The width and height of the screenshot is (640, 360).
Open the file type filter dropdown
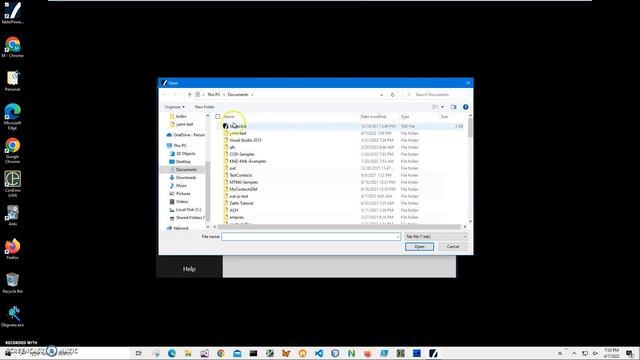click(x=436, y=237)
